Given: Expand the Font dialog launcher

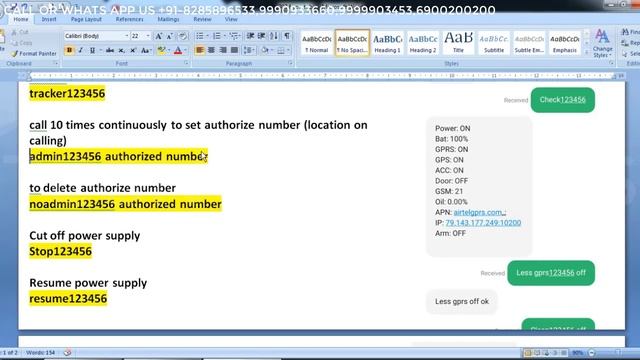Looking at the screenshot, I should click(x=186, y=63).
